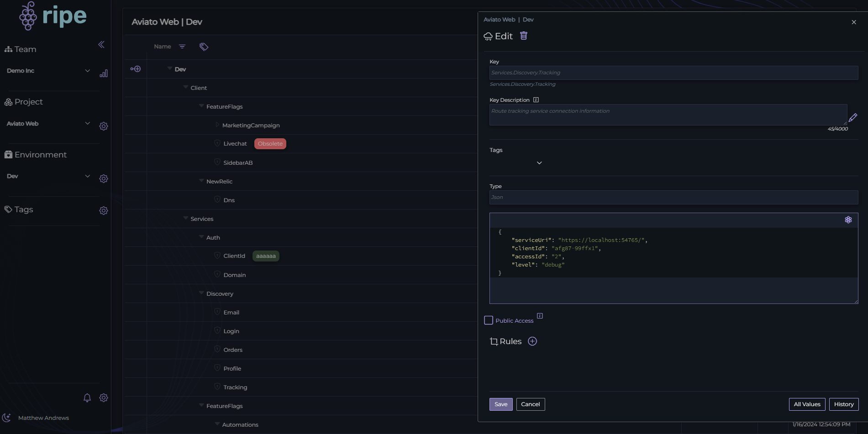Click the Key Description text area
The height and width of the screenshot is (434, 868).
point(668,115)
